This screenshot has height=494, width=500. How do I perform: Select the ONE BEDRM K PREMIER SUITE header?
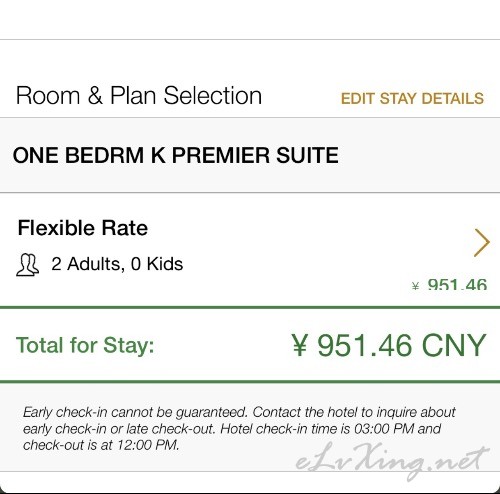point(176,155)
